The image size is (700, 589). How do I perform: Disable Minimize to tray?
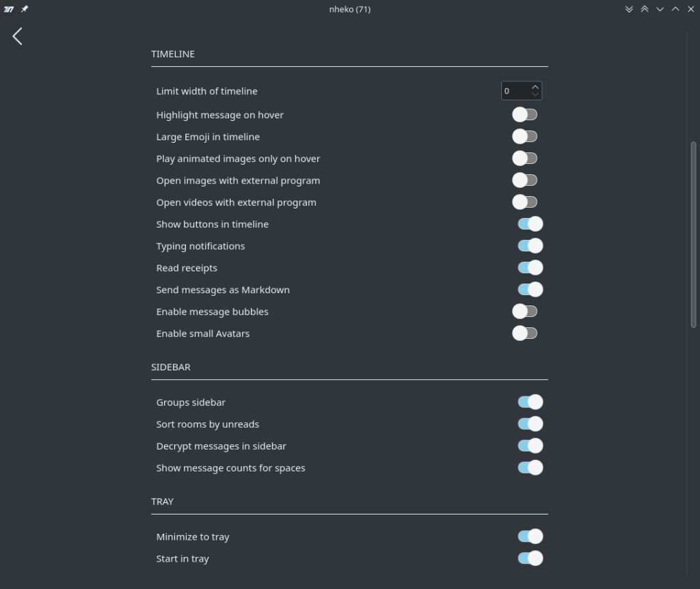pos(530,536)
